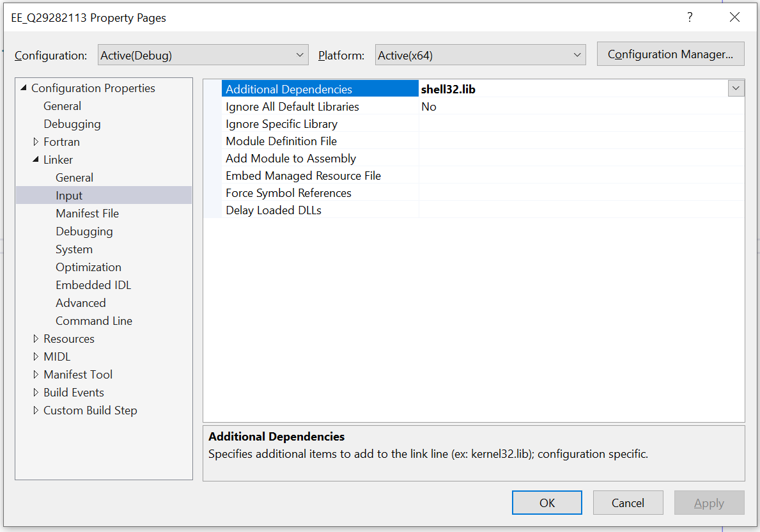Image resolution: width=760 pixels, height=532 pixels.
Task: Collapse the Linker node
Action: pyautogui.click(x=35, y=160)
